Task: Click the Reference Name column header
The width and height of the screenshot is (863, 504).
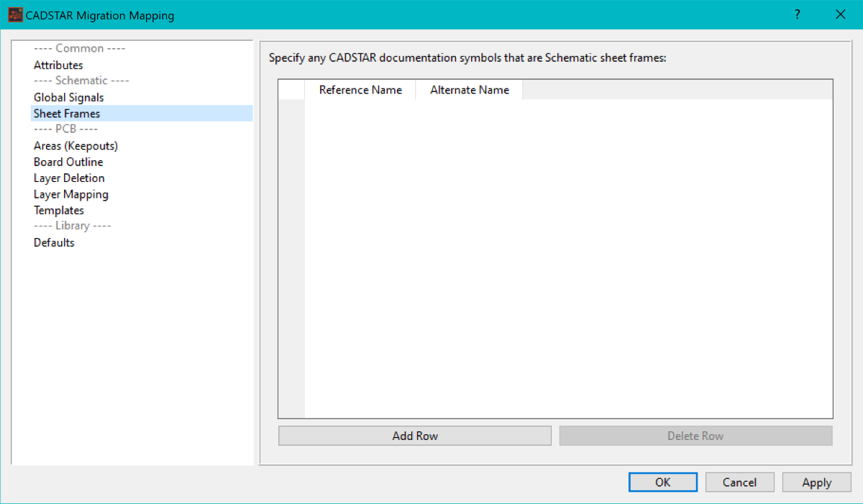Action: [360, 90]
